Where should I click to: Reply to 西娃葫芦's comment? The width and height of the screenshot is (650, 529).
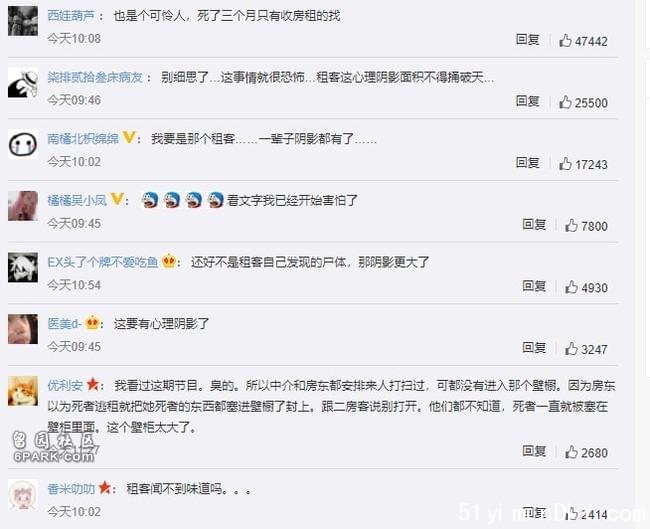click(528, 40)
